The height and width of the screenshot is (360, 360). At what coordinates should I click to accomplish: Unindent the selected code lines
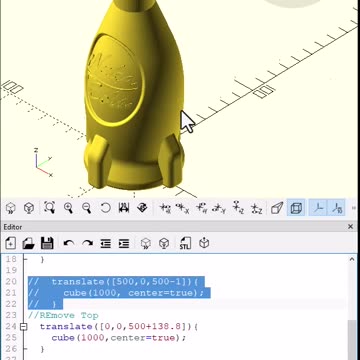pyautogui.click(x=106, y=243)
